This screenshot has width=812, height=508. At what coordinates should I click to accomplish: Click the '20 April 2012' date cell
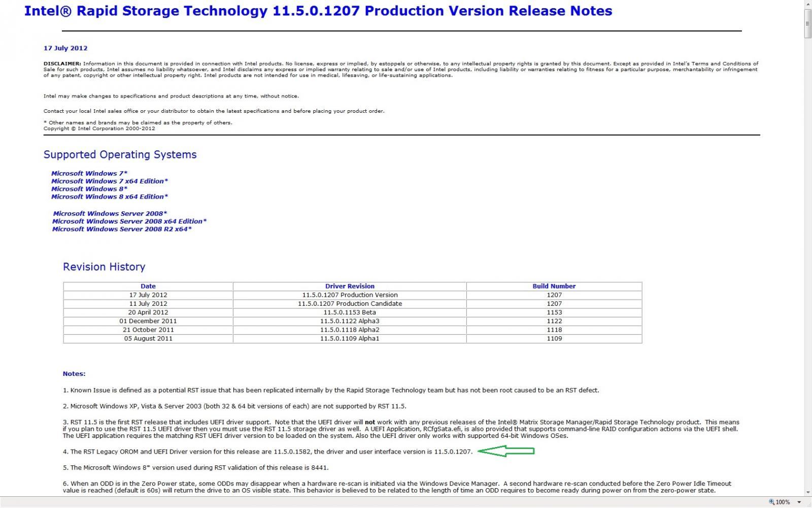[148, 312]
